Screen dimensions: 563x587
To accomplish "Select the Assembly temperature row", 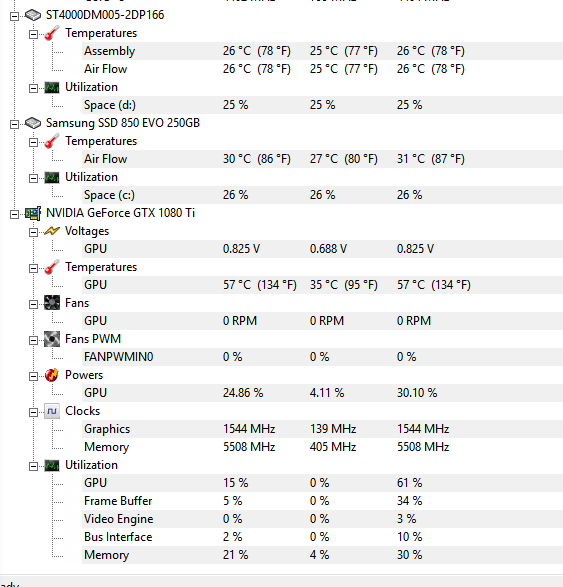I will pyautogui.click(x=322, y=51).
